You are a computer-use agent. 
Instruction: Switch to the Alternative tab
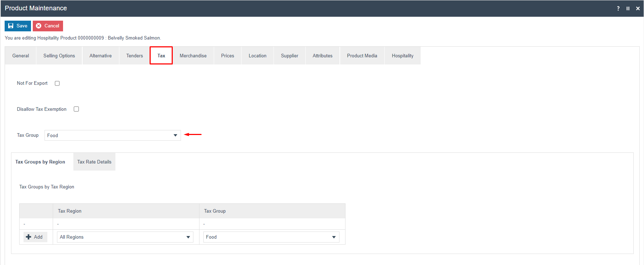coord(100,56)
